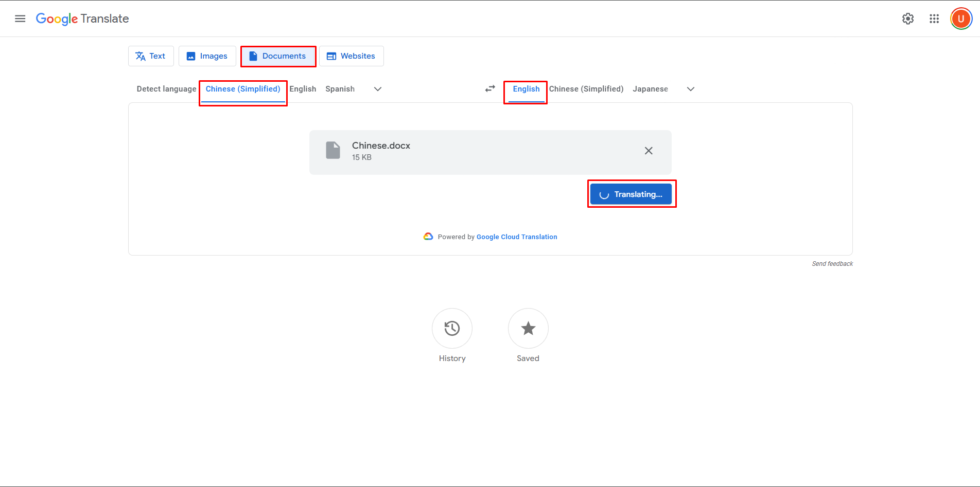The width and height of the screenshot is (980, 487).
Task: Stay on the Documents tab
Action: coord(278,56)
